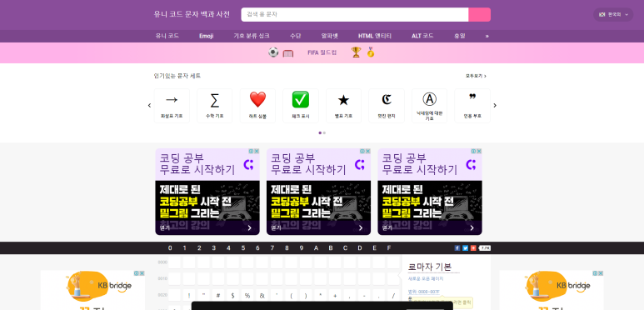The height and width of the screenshot is (310, 644).
Task: Open the 유니 코드 menu item
Action: (x=167, y=36)
